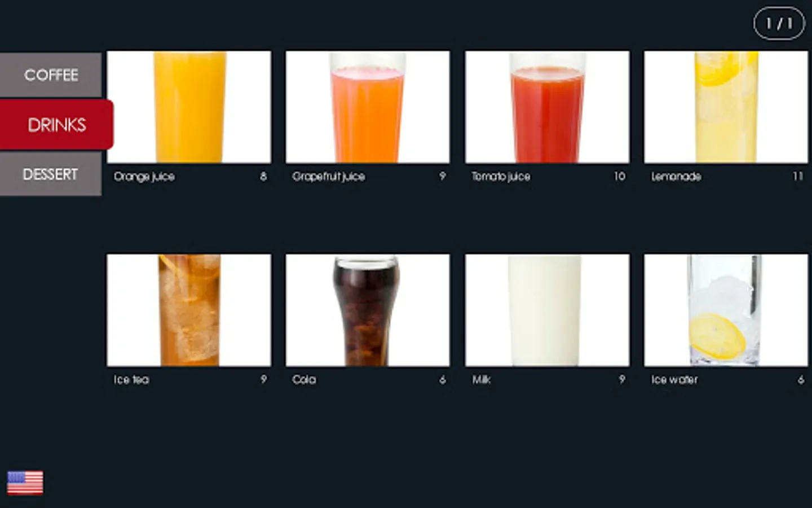The width and height of the screenshot is (812, 508).
Task: Tap the Cola glass picture
Action: pyautogui.click(x=368, y=310)
